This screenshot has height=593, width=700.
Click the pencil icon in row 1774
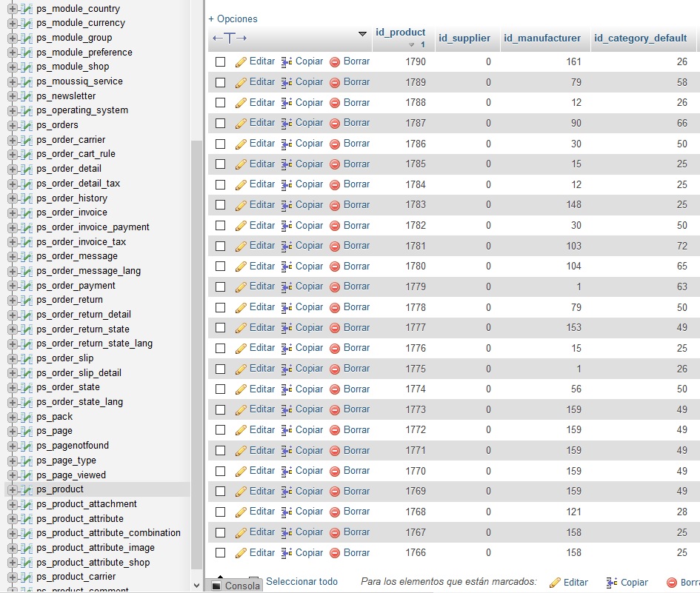[x=241, y=389]
